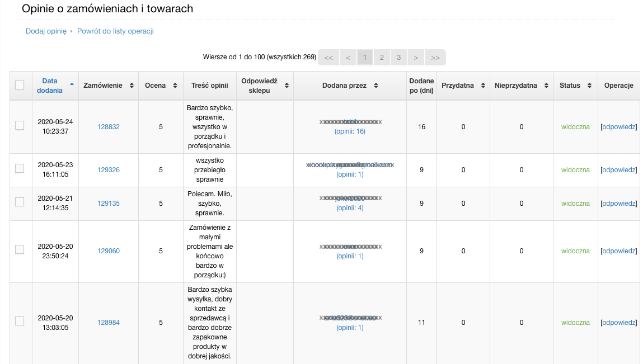The height and width of the screenshot is (364, 643).
Task: Jump to last page with >> button
Action: [x=435, y=58]
